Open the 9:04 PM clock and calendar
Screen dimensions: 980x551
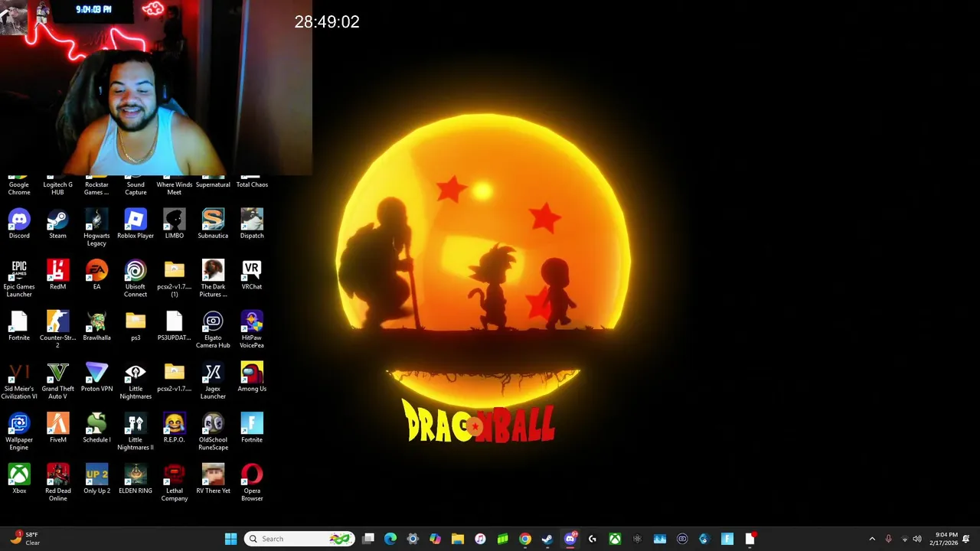tap(942, 539)
